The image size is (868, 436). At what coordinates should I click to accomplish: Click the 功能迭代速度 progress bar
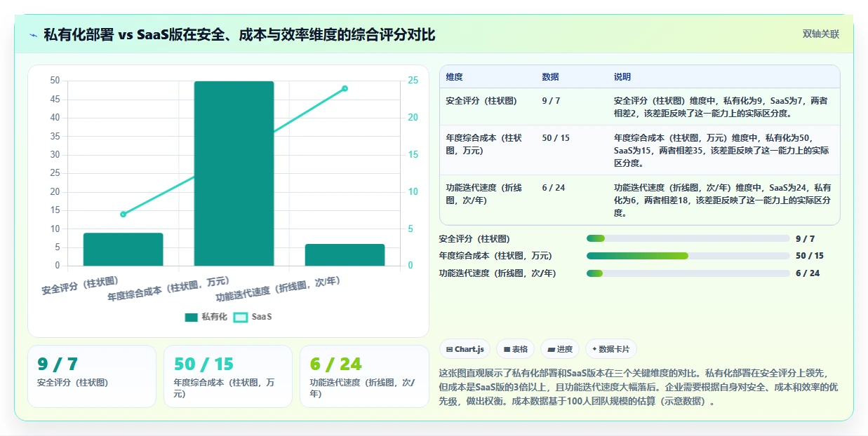[688, 273]
